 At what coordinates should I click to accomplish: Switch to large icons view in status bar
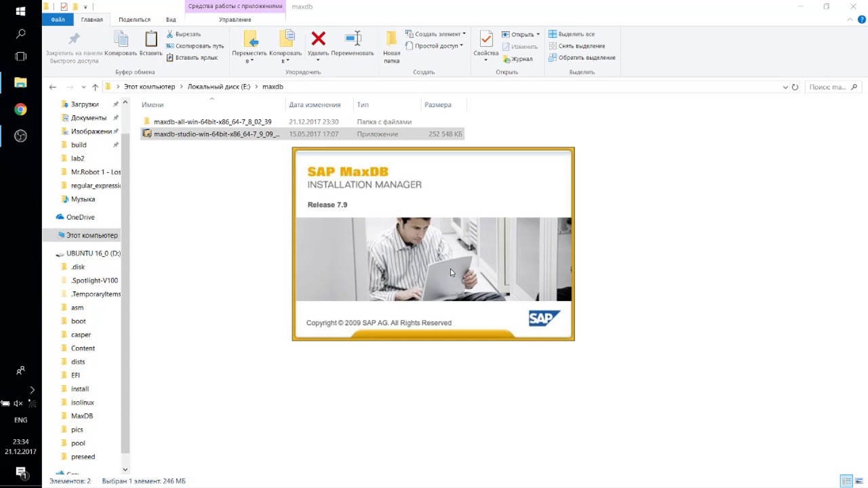pos(859,481)
